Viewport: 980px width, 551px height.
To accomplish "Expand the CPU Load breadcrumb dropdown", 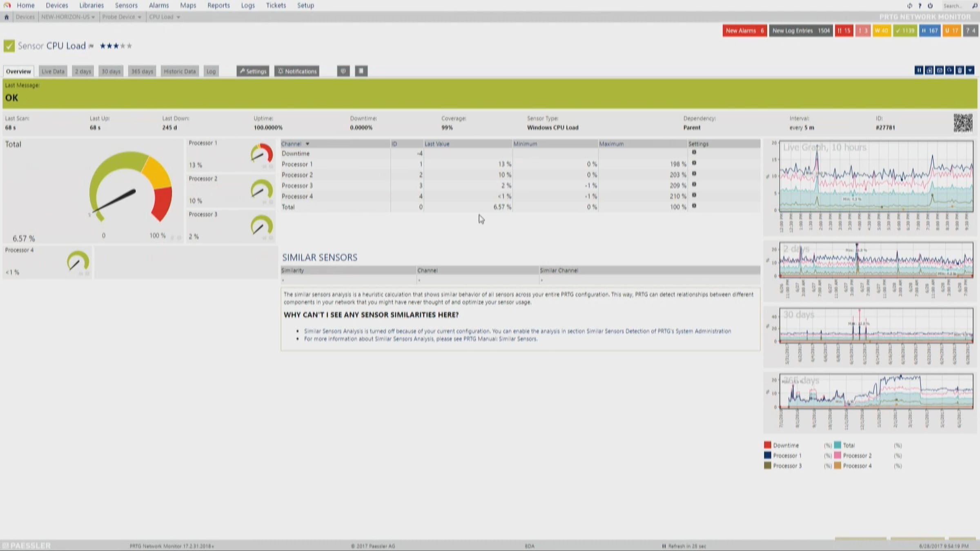I will (x=178, y=17).
